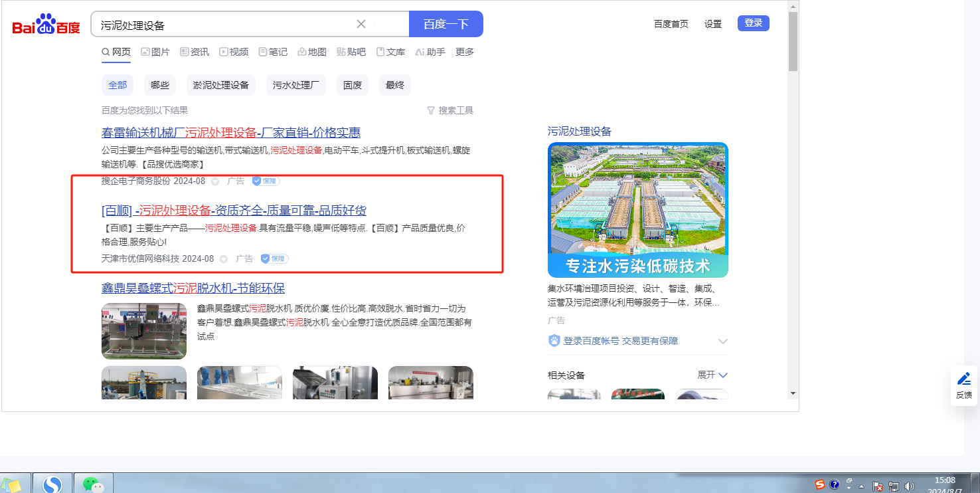Open the WeChat taskbar icon
980x493 pixels.
[94, 484]
